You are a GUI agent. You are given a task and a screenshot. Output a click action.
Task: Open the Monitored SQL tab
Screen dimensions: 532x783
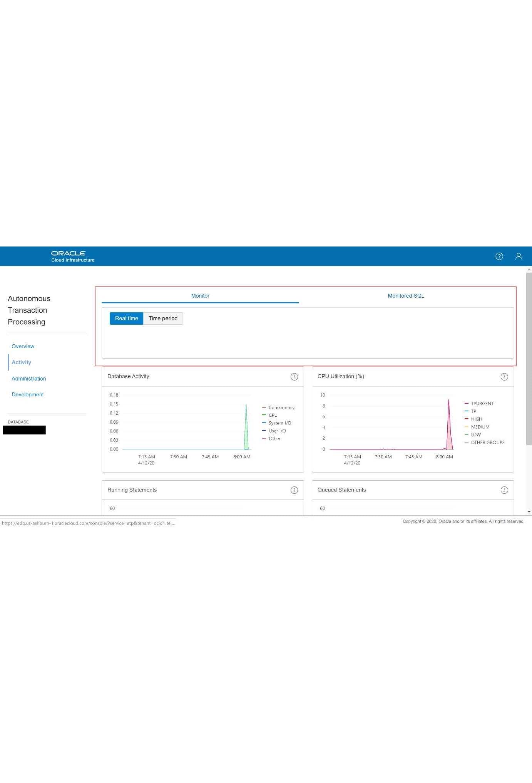point(406,296)
